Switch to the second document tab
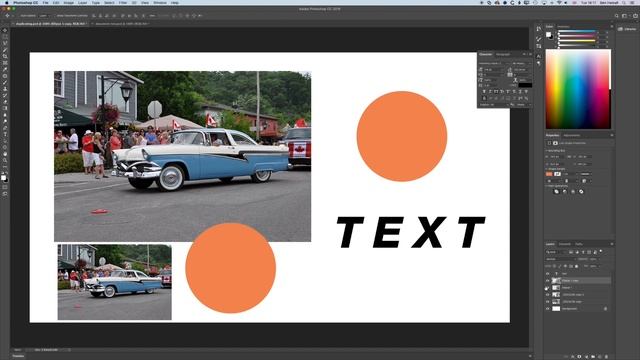Viewport: 640px width, 360px height. pyautogui.click(x=122, y=24)
